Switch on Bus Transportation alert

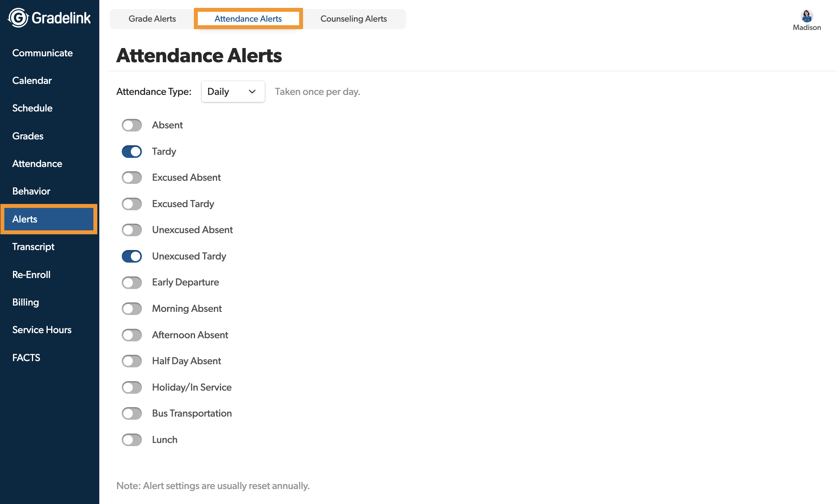(x=132, y=413)
